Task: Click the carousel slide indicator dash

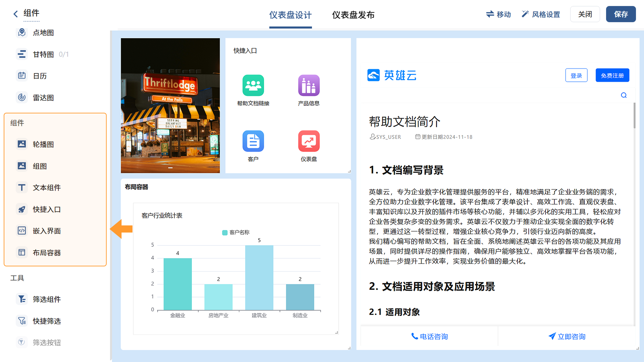Action: tap(170, 167)
